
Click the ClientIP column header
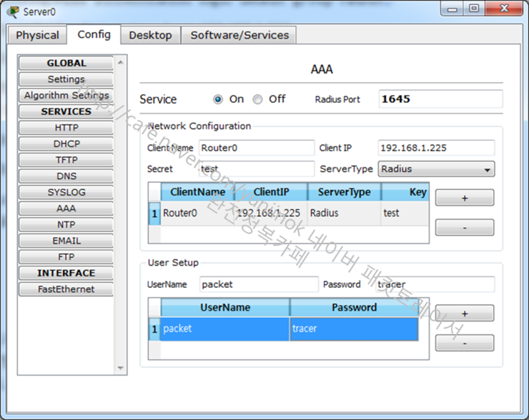pos(271,192)
